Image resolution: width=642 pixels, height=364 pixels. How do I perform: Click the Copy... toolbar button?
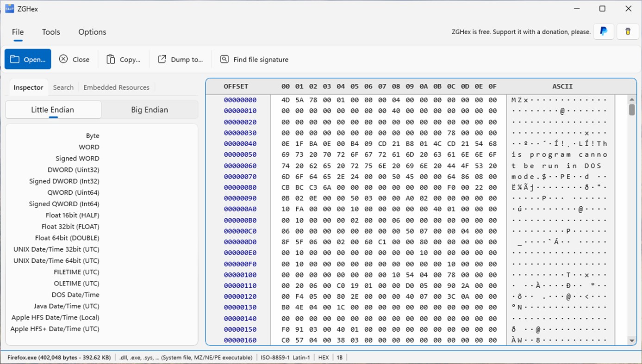pos(123,59)
